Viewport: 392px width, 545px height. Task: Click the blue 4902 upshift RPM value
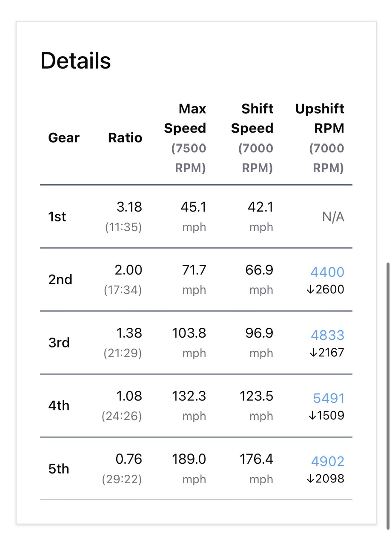point(327,461)
